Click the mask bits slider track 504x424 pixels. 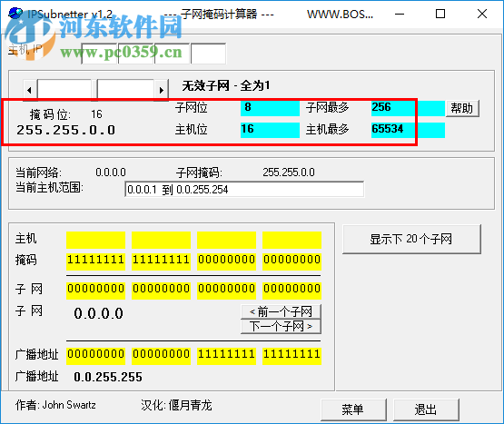pyautogui.click(x=95, y=90)
